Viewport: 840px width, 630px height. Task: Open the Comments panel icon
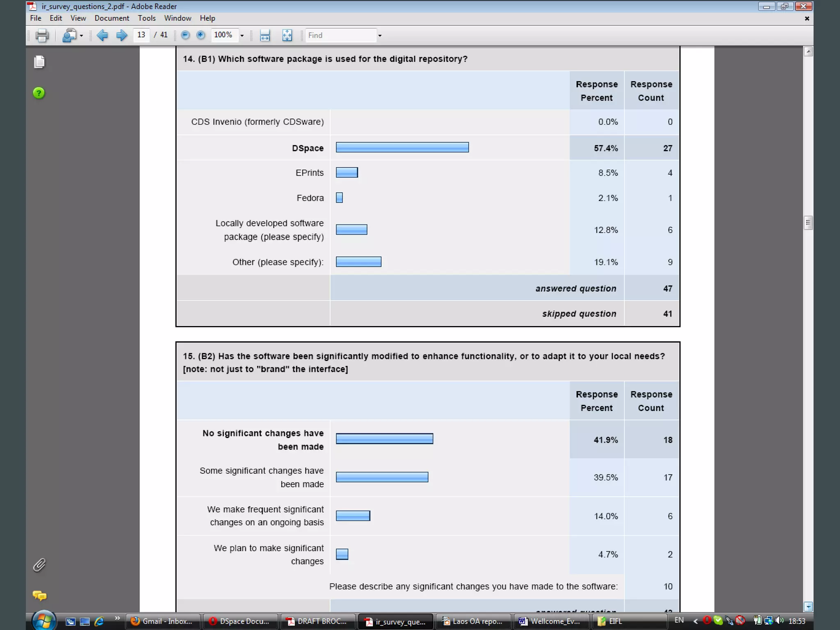coord(39,595)
